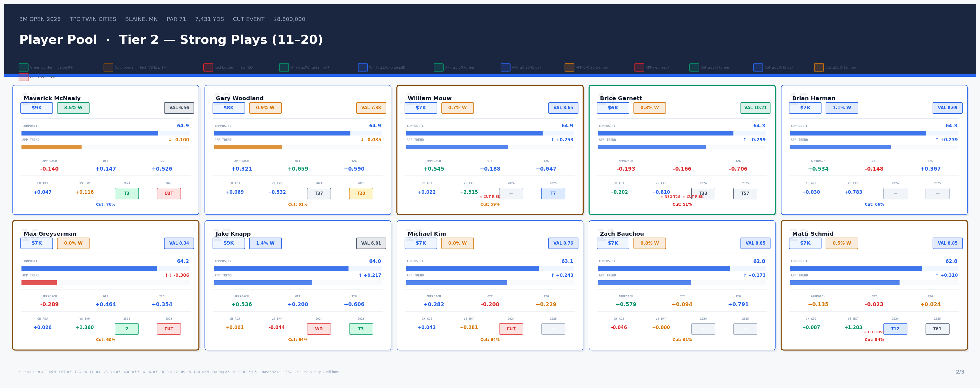Click Brice Garnett's 'NEG T2G' warning
The image size is (980, 388).
[670, 197]
